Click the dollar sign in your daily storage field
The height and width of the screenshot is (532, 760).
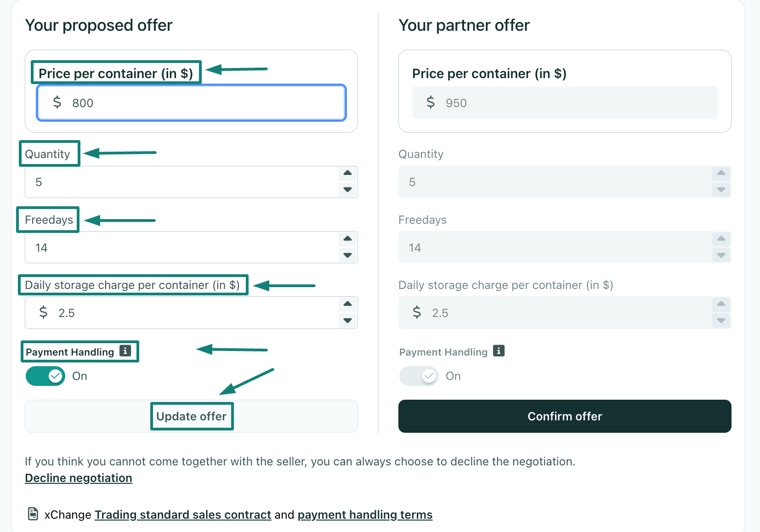point(43,312)
